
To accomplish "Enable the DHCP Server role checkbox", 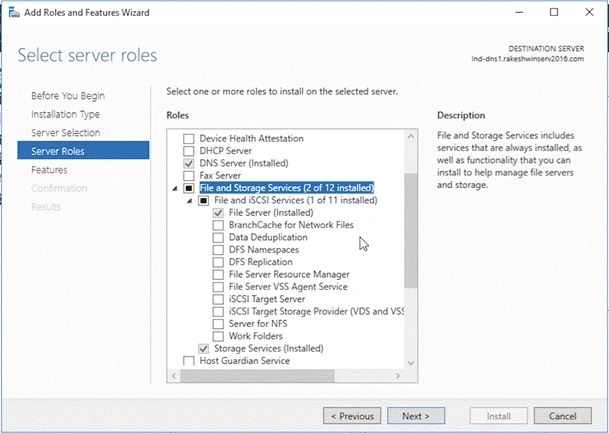I will pos(188,151).
